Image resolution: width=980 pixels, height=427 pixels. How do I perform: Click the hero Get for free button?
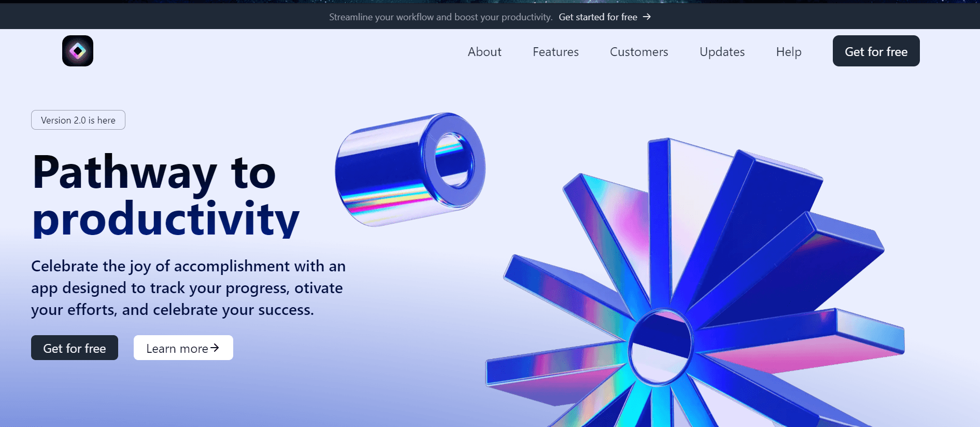click(75, 348)
